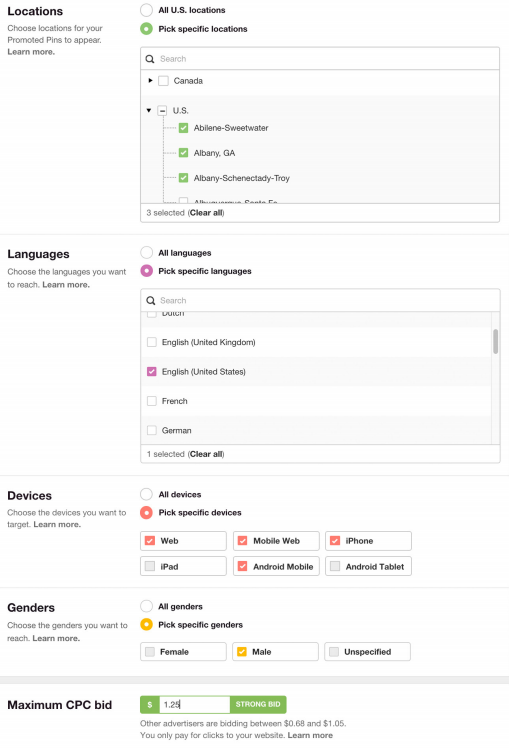Image resolution: width=509 pixels, height=748 pixels.
Task: Check the French language checkbox
Action: click(x=152, y=401)
